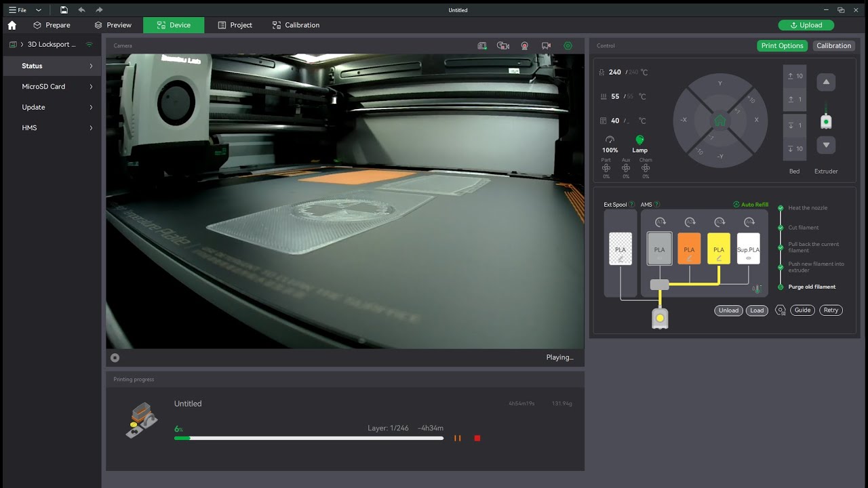
Task: Open camera settings gear icon
Action: pyautogui.click(x=568, y=46)
